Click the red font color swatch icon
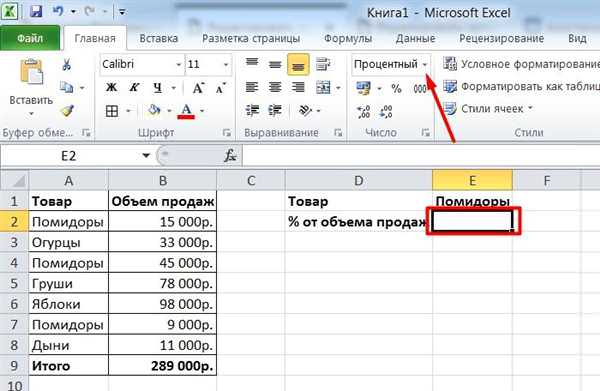 [x=186, y=111]
